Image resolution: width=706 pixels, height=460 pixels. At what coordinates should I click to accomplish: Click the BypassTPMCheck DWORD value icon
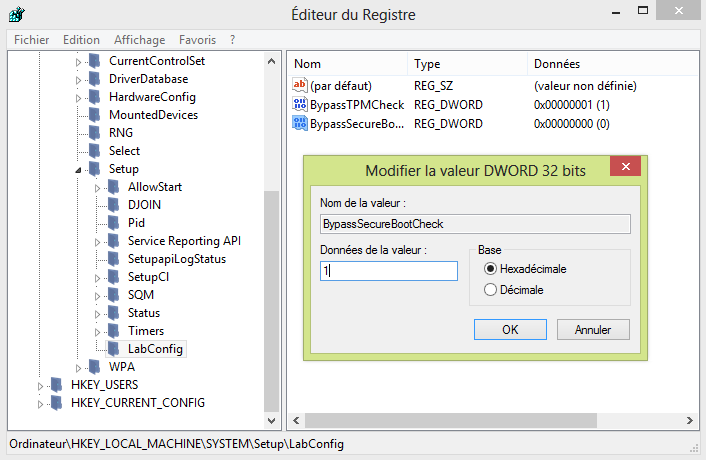coord(299,104)
